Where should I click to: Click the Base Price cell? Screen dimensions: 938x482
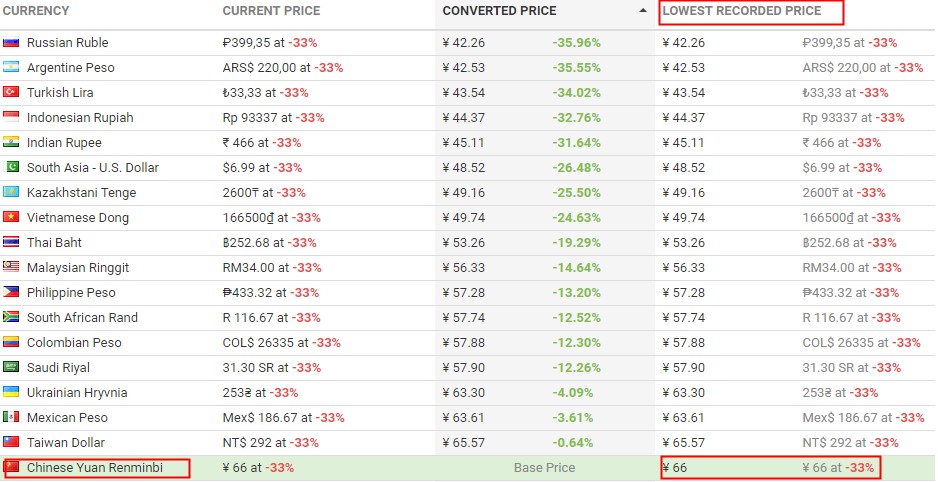(544, 468)
